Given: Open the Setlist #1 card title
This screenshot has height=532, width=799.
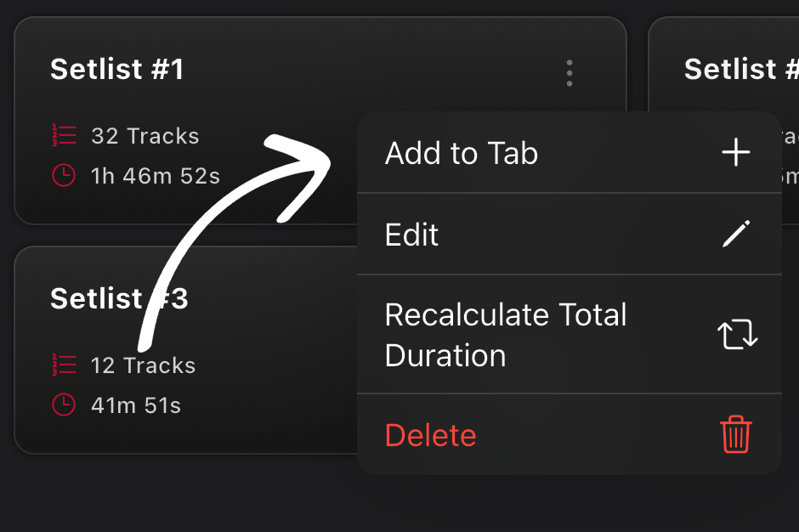Looking at the screenshot, I should pos(117,69).
